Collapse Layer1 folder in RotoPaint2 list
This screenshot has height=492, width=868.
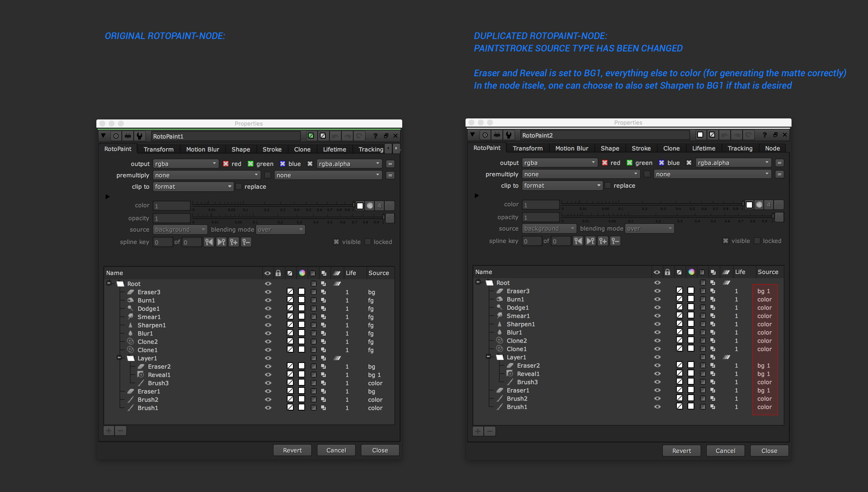[488, 357]
